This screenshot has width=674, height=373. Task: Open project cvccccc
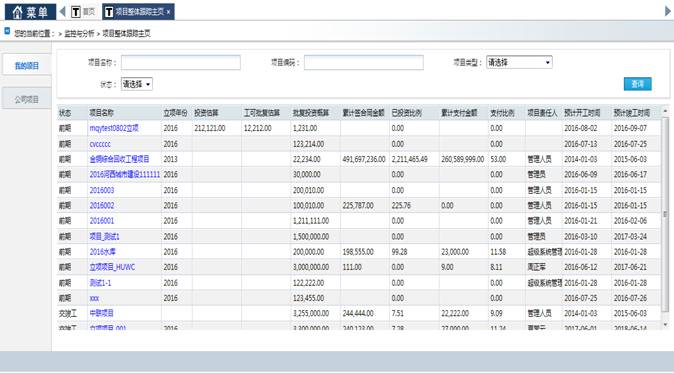click(x=100, y=144)
